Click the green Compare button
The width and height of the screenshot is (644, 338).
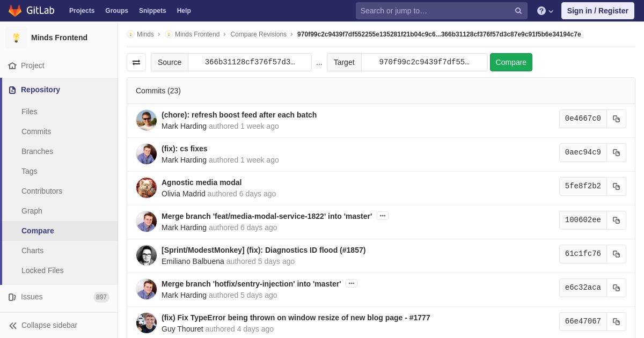511,62
